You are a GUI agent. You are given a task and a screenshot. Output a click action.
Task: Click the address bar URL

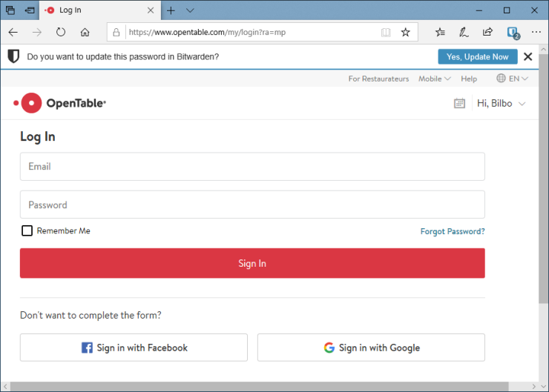(x=207, y=32)
